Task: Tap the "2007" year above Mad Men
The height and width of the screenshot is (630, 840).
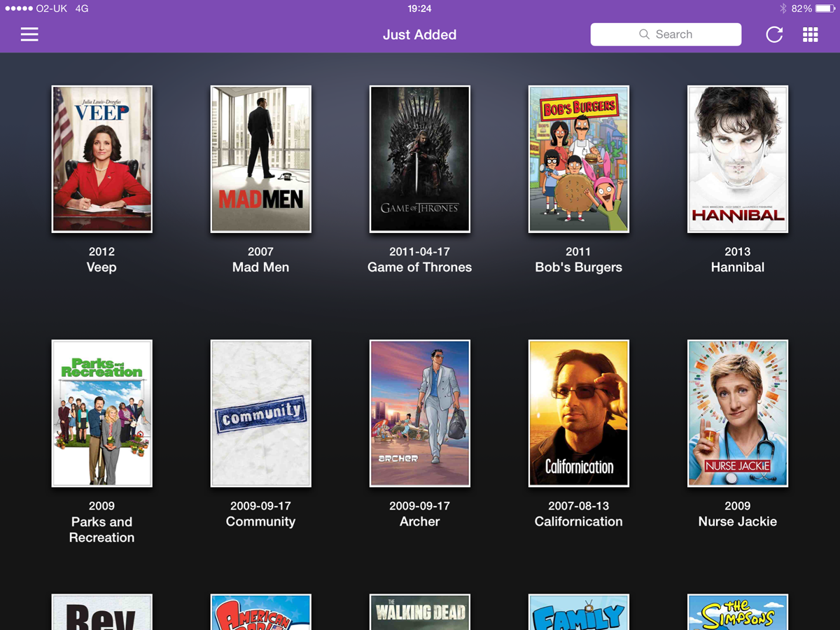Action: [x=260, y=251]
